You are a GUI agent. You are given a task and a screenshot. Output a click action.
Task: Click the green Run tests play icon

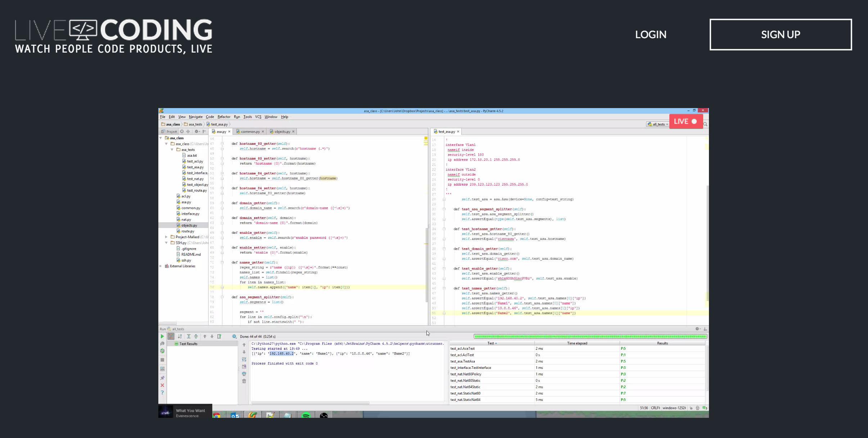pos(162,336)
